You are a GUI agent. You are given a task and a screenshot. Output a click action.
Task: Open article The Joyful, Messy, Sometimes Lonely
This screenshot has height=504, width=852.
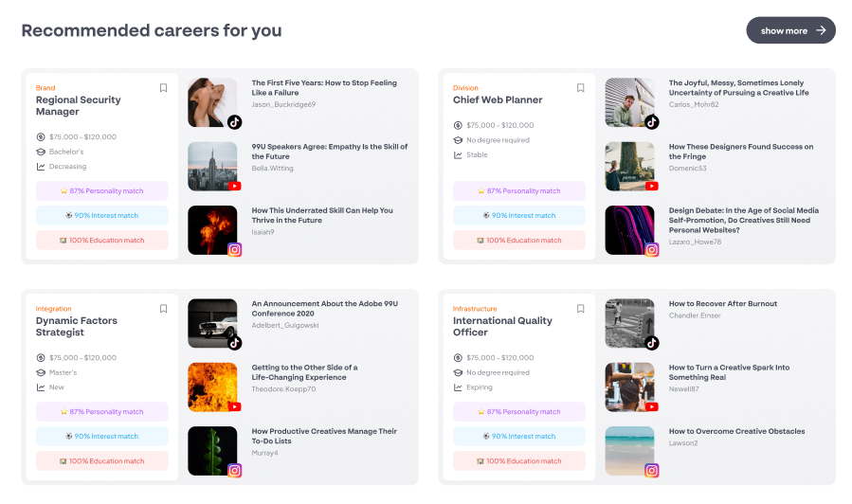[738, 88]
